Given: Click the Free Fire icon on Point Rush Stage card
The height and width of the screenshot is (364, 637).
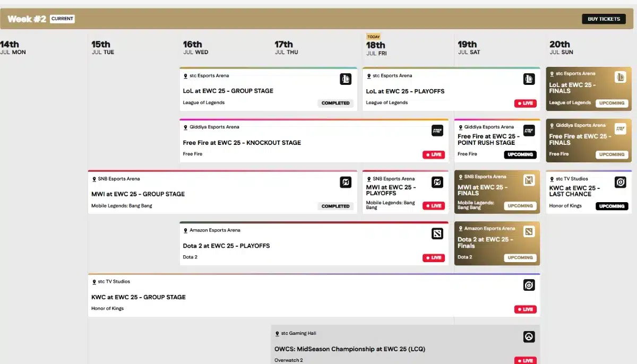Looking at the screenshot, I should (528, 131).
